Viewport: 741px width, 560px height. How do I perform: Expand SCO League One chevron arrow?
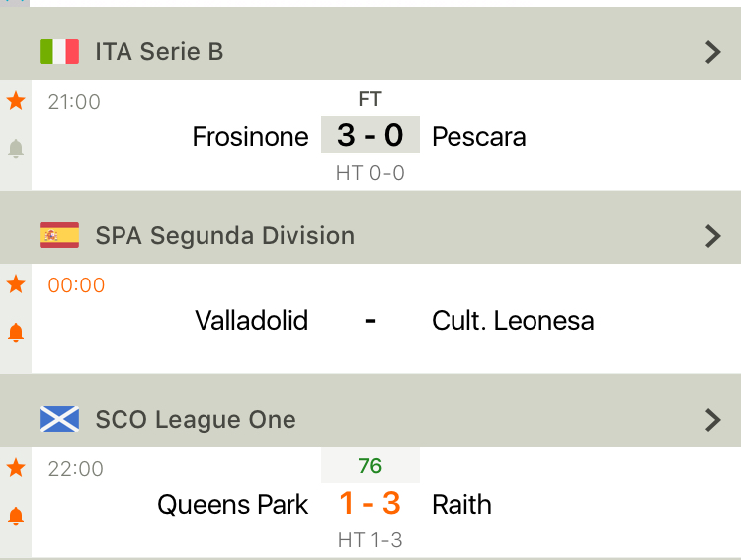click(713, 420)
